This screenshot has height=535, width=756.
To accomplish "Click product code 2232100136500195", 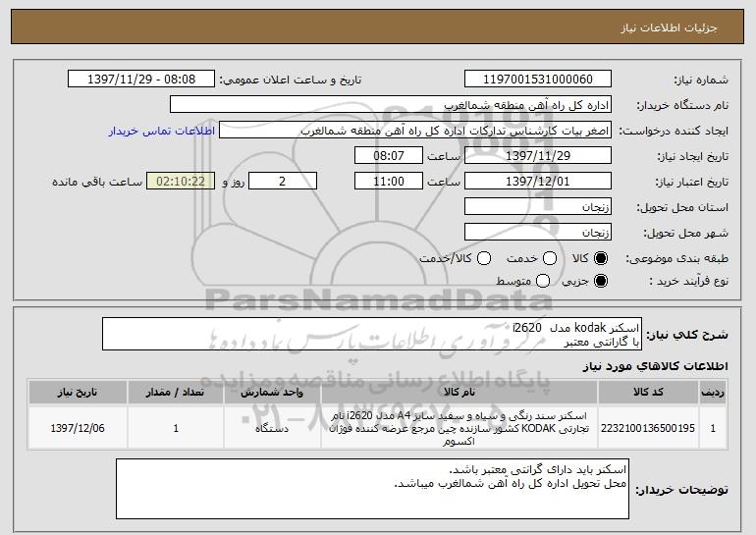I will pyautogui.click(x=648, y=428).
